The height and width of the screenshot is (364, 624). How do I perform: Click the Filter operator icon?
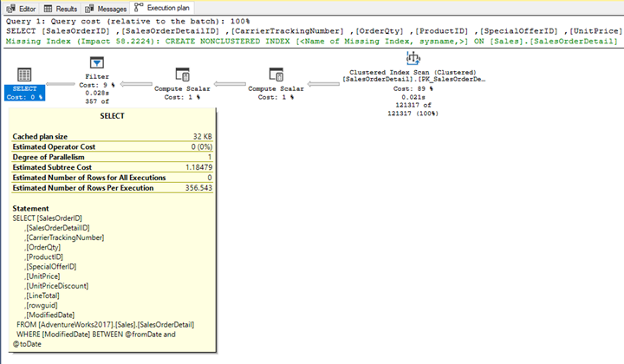(97, 63)
